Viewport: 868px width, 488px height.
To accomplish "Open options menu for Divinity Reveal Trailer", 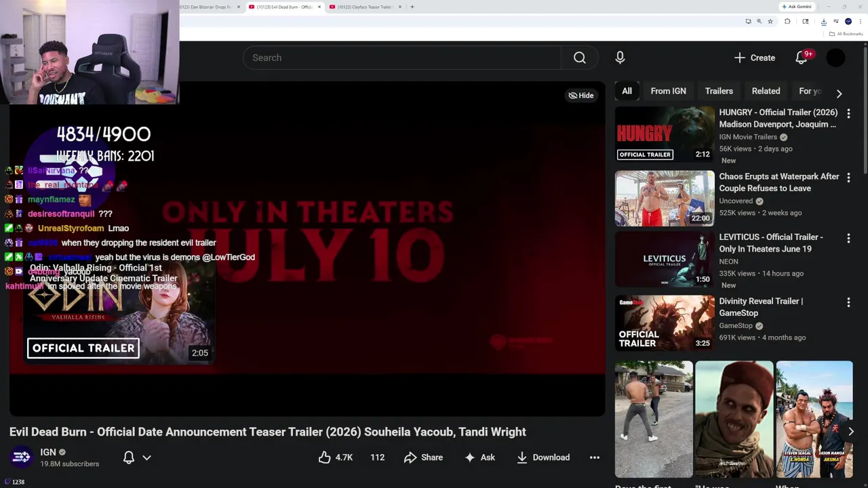I will pyautogui.click(x=848, y=302).
